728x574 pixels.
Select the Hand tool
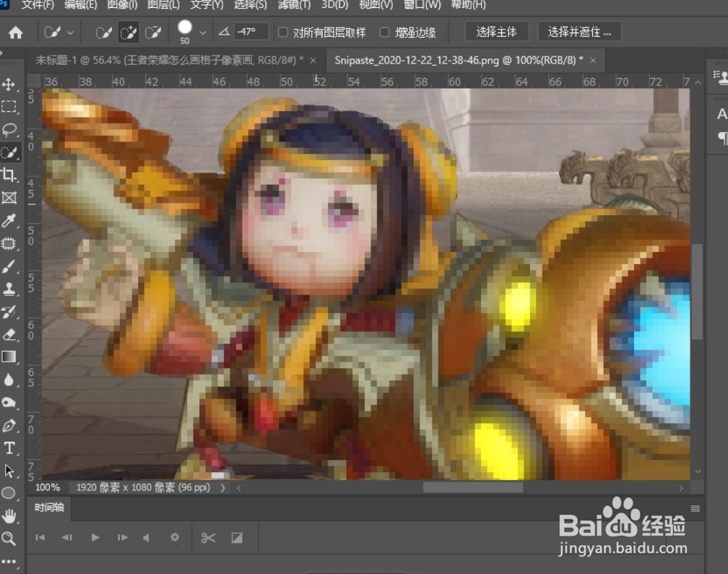[x=9, y=516]
